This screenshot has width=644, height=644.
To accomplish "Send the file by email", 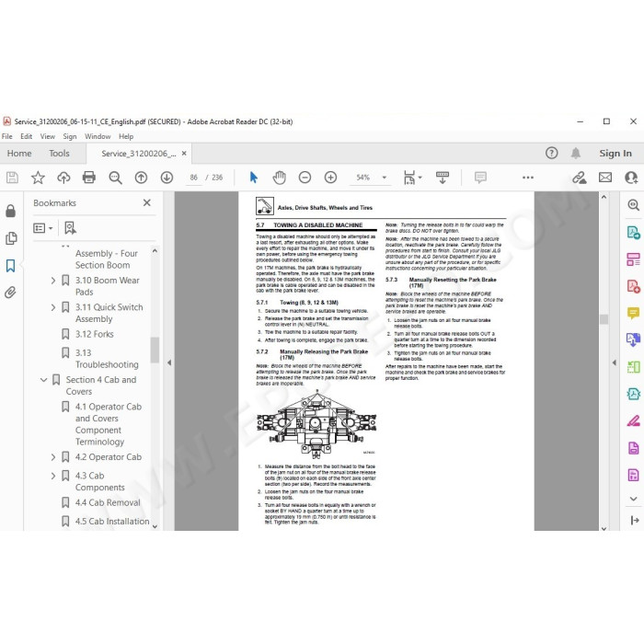I will tap(605, 178).
